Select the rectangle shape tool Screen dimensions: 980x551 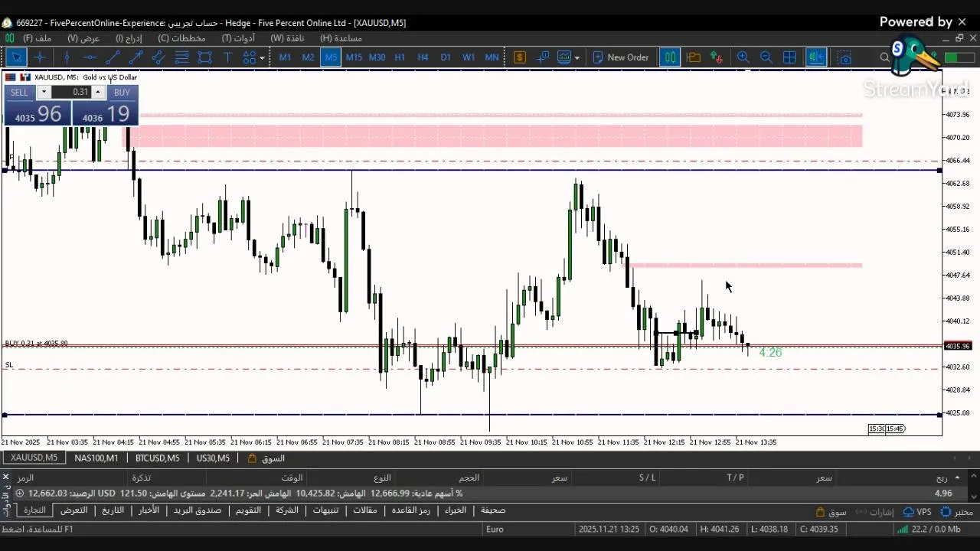click(204, 57)
